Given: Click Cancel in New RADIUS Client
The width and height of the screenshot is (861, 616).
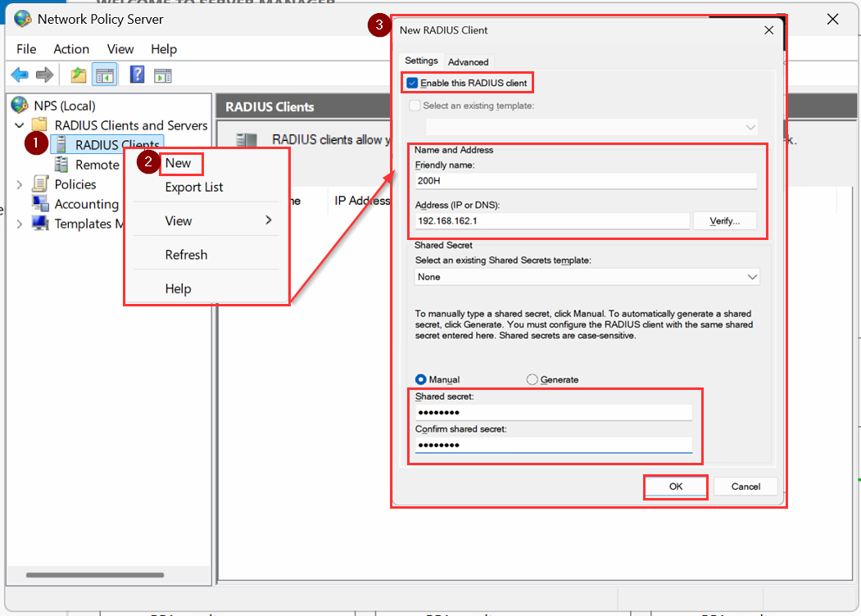Looking at the screenshot, I should click(745, 487).
